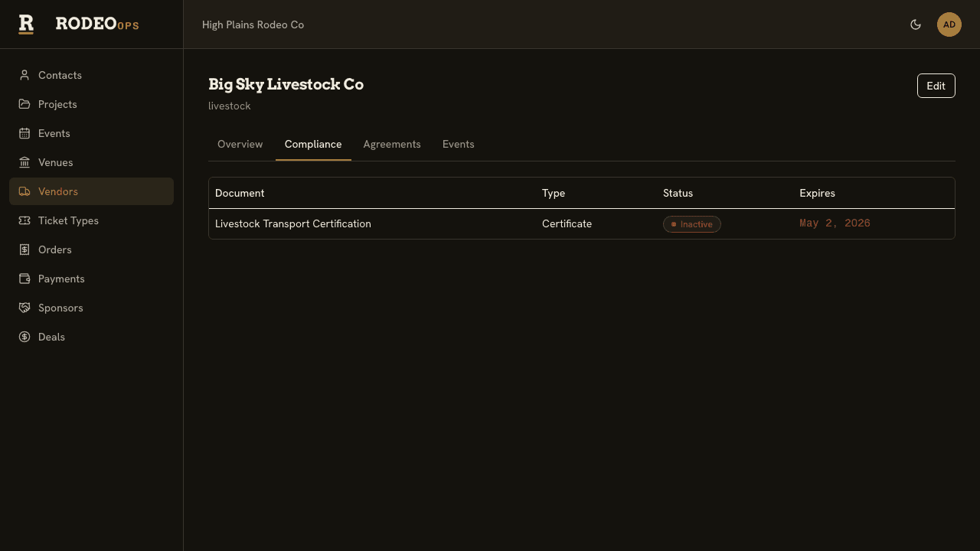Open the AD user avatar menu

click(x=949, y=24)
